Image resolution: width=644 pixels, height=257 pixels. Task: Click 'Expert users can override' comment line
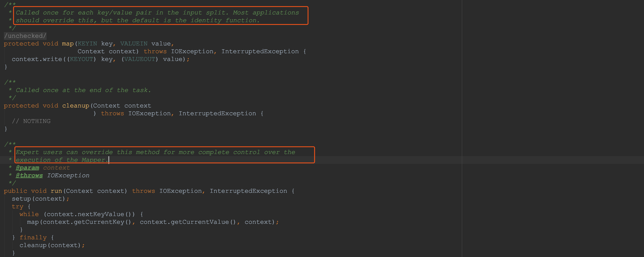pos(156,152)
